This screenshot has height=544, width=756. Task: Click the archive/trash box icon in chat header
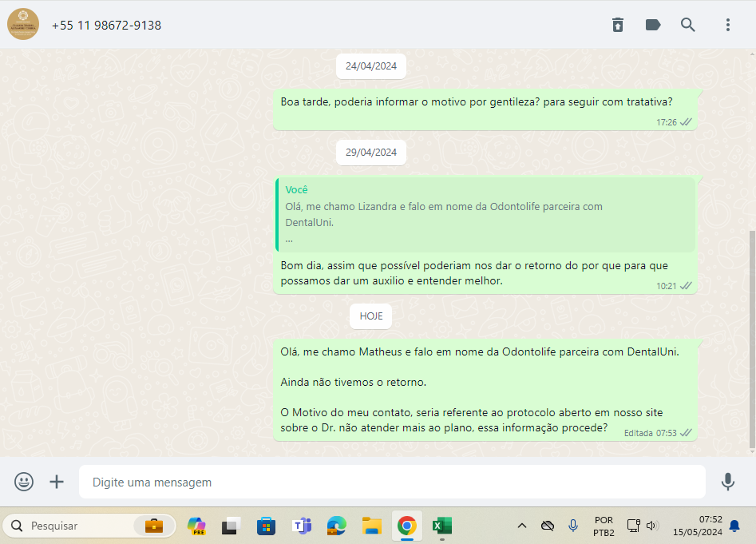pyautogui.click(x=618, y=25)
